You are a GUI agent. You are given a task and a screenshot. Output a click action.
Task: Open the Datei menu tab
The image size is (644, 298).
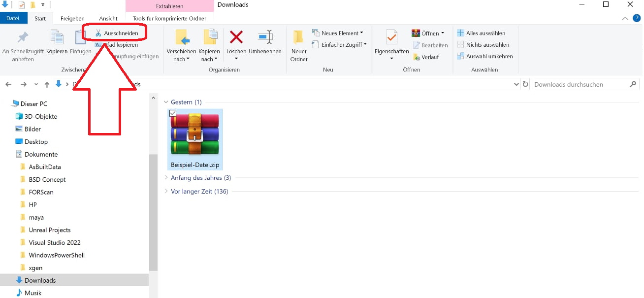[13, 19]
